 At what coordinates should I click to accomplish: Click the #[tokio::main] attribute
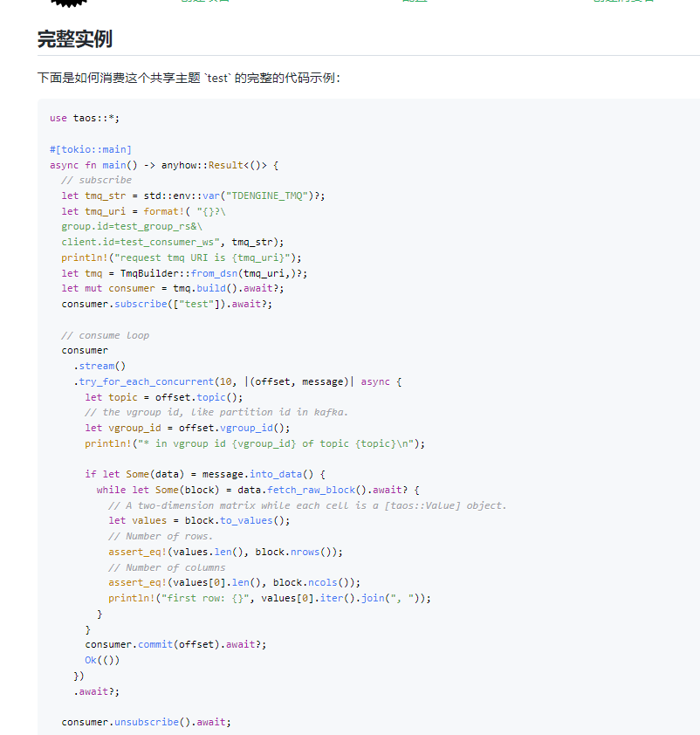[91, 149]
